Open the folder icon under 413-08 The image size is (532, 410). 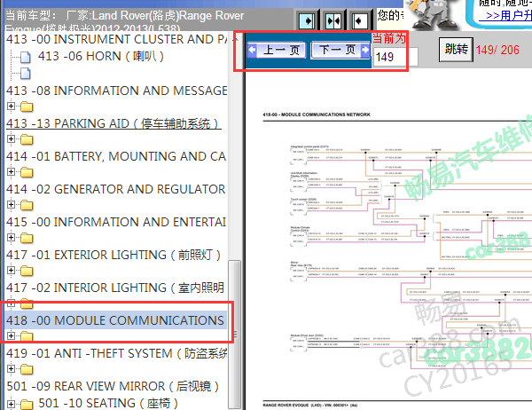27,107
